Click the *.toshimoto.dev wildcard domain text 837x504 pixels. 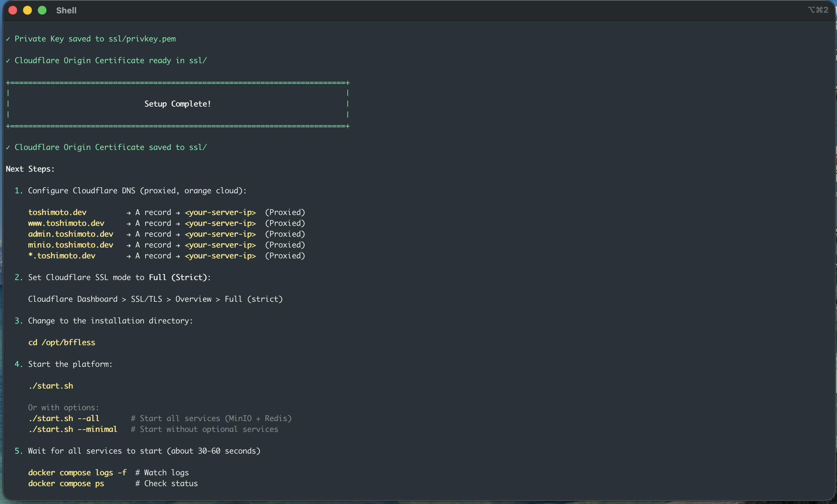(62, 256)
